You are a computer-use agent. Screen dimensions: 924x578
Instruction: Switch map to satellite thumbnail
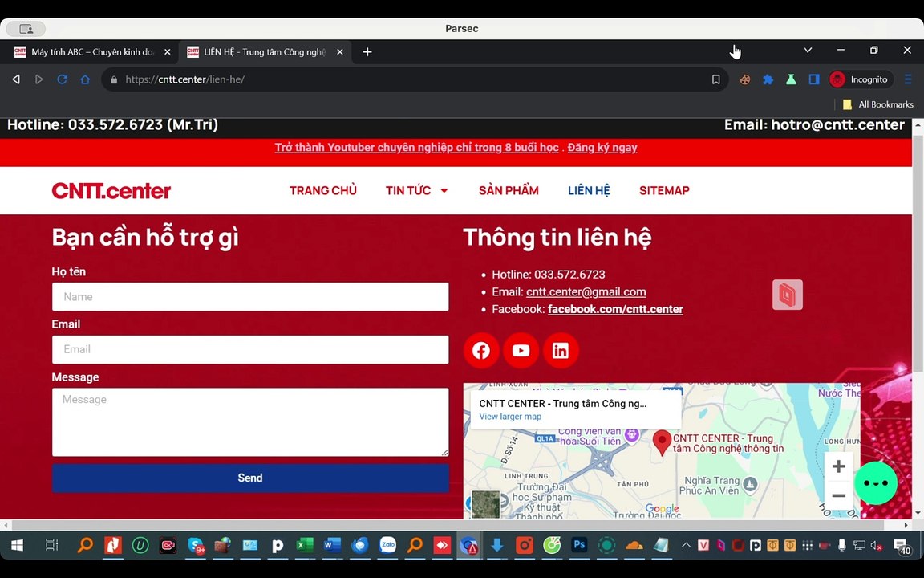pyautogui.click(x=485, y=504)
